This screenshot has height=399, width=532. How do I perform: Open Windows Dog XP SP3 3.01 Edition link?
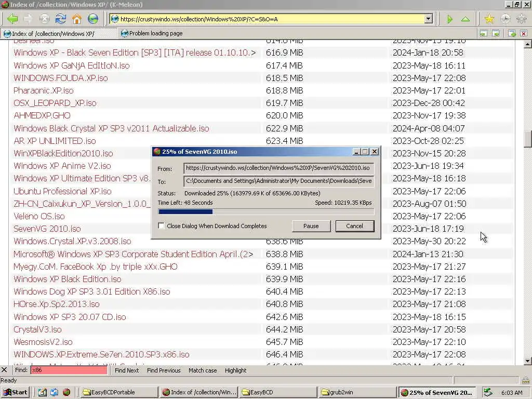[x=91, y=292]
